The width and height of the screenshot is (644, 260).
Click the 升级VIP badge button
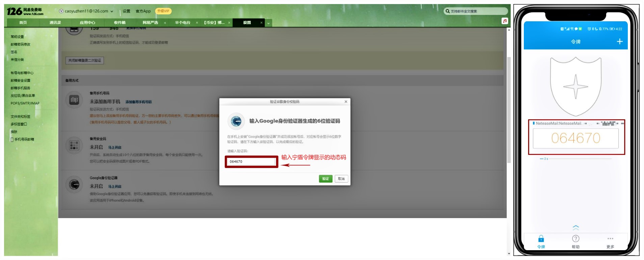163,11
